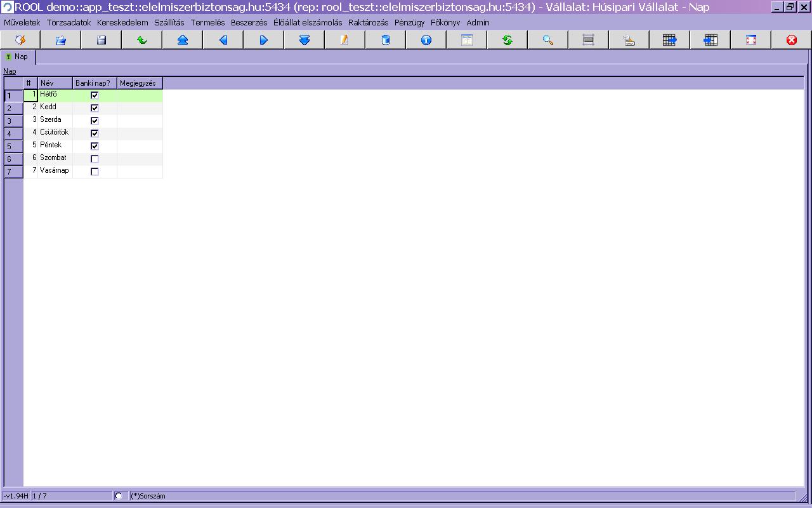Click the blue info icon

[x=426, y=40]
